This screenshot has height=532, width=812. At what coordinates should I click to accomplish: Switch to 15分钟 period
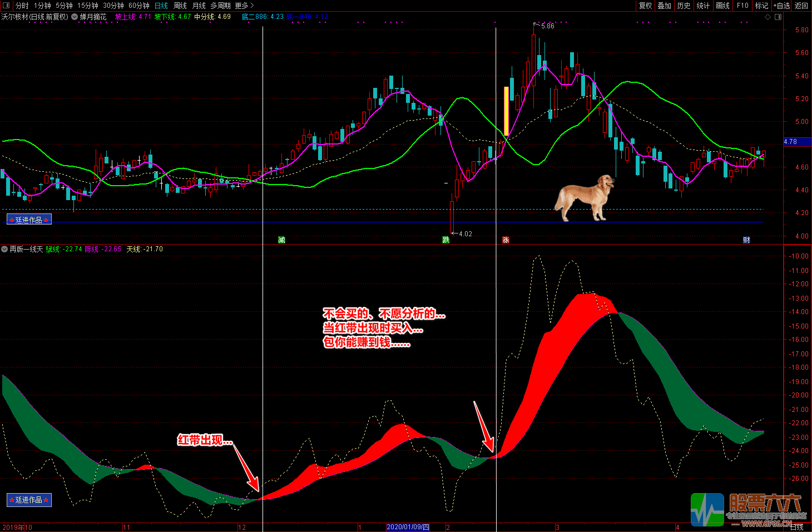(x=88, y=6)
